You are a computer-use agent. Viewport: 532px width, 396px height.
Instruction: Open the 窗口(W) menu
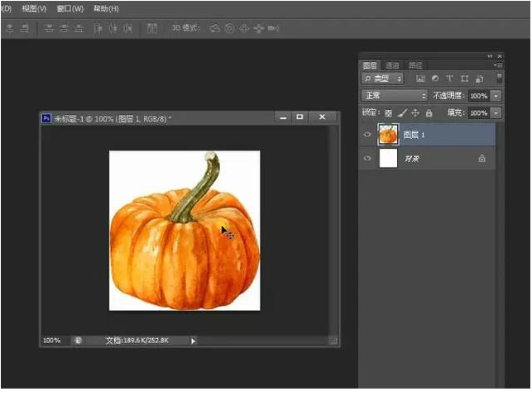point(69,8)
